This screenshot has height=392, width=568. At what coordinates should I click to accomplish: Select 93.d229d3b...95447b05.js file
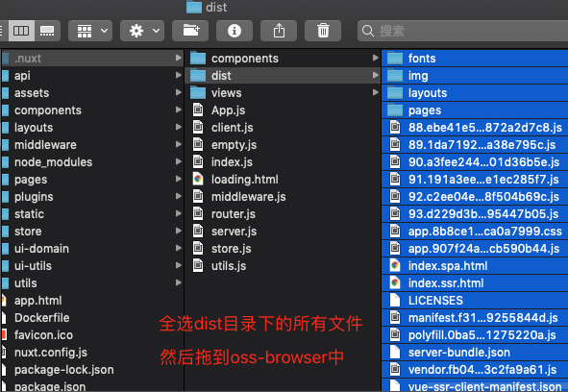[475, 213]
